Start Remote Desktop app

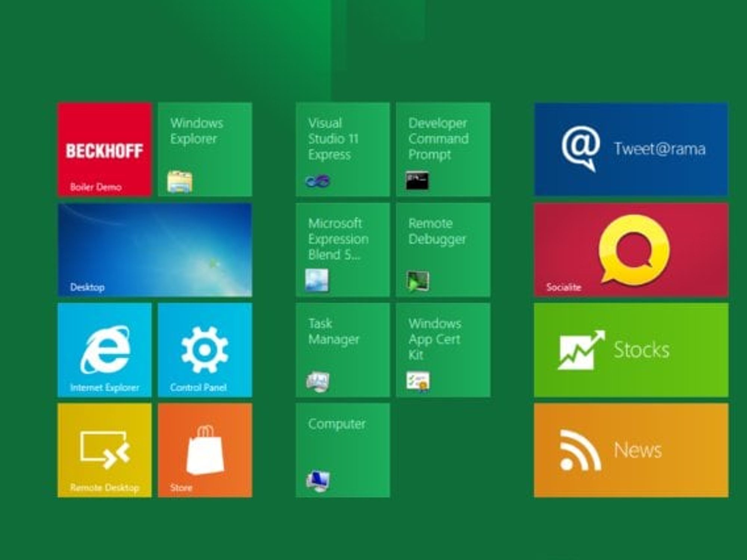point(105,450)
